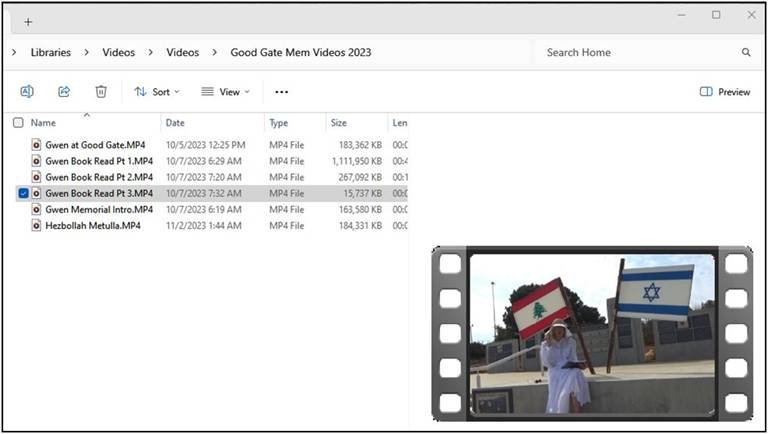Viewport: 768px width, 434px height.
Task: Click the Search Home input field
Action: 635,52
